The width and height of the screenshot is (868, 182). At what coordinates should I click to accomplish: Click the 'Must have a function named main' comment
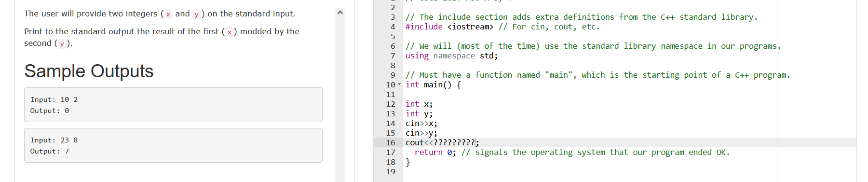click(597, 75)
